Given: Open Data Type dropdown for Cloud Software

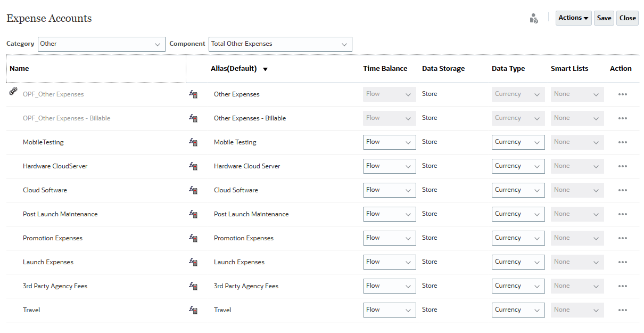Looking at the screenshot, I should tap(518, 190).
